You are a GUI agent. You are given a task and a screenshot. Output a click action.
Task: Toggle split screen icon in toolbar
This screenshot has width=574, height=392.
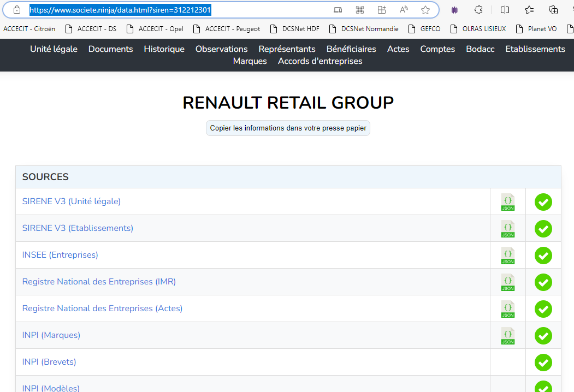click(505, 10)
